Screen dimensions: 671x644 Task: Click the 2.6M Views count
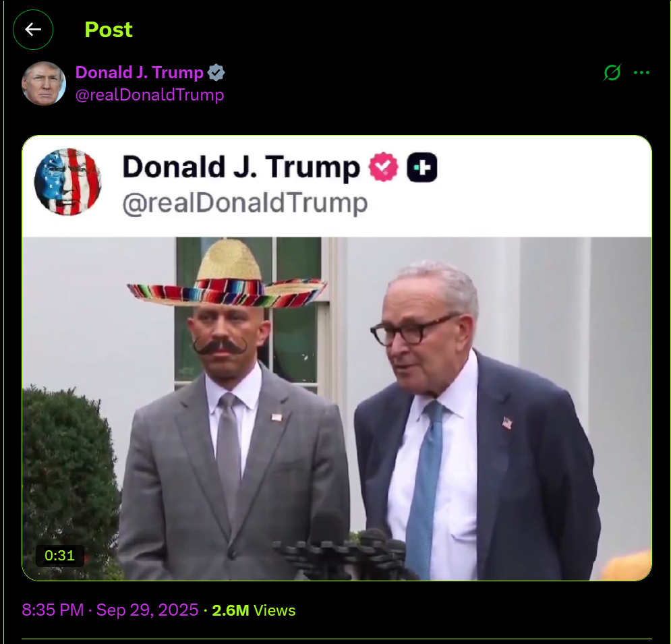(254, 611)
